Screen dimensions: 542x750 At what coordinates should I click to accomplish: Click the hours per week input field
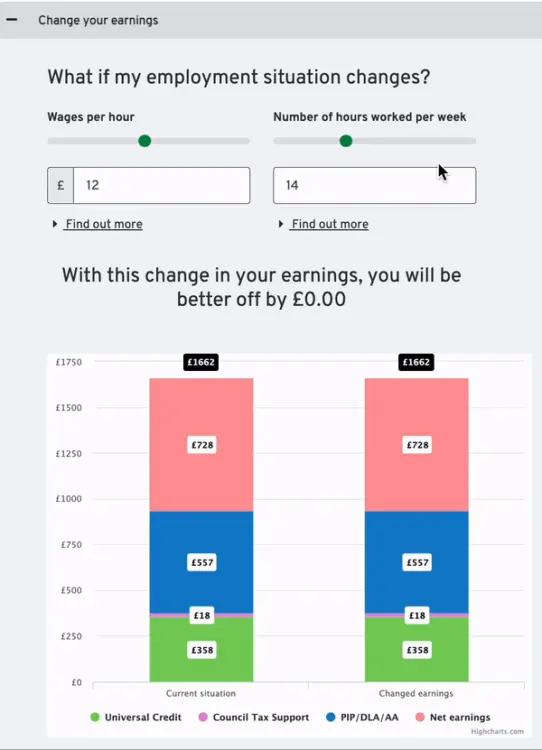(375, 185)
